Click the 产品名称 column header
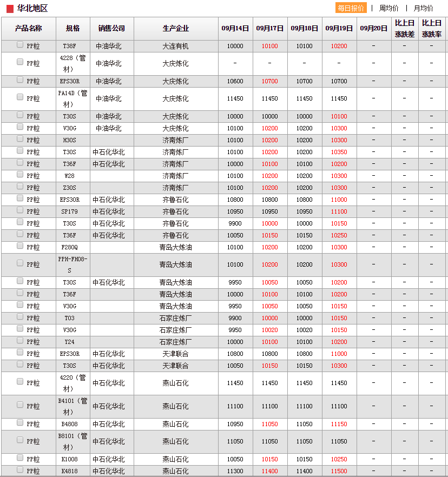448x477 pixels. pos(29,28)
